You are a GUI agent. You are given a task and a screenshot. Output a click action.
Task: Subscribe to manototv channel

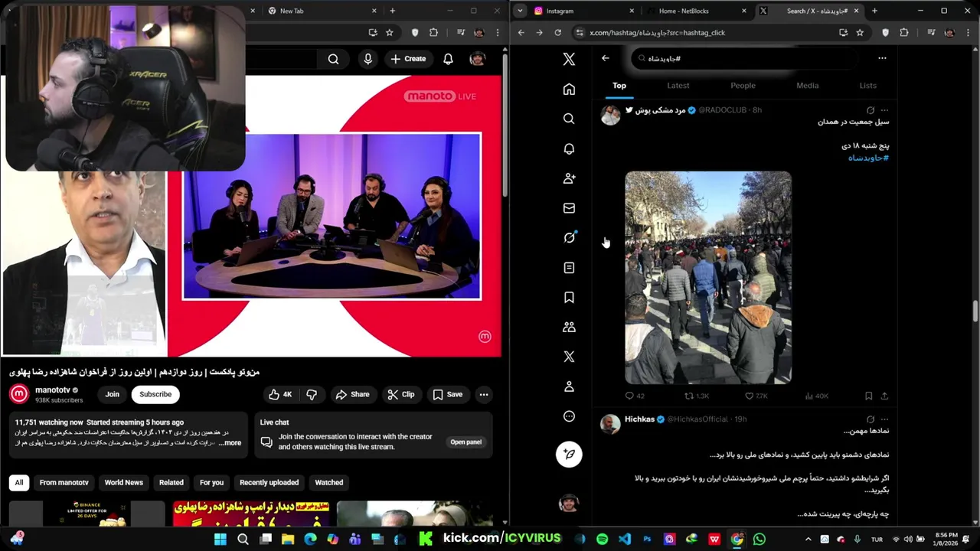(155, 394)
